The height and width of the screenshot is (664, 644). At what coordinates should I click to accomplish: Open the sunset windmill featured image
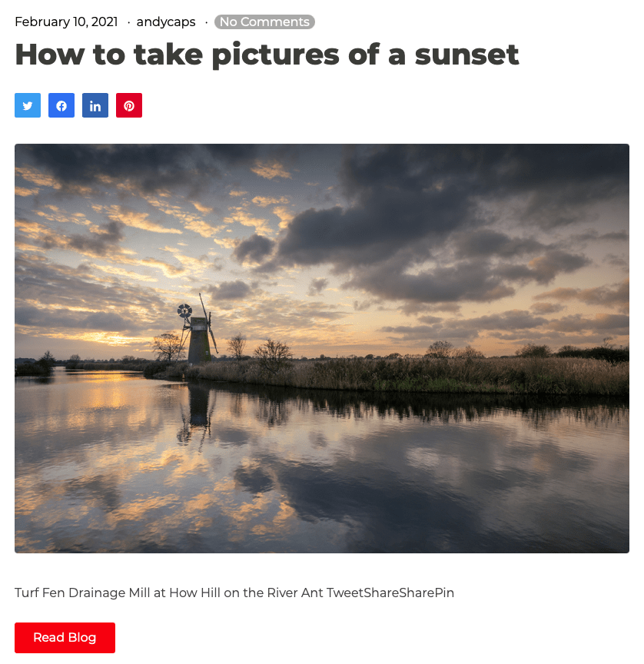point(322,348)
